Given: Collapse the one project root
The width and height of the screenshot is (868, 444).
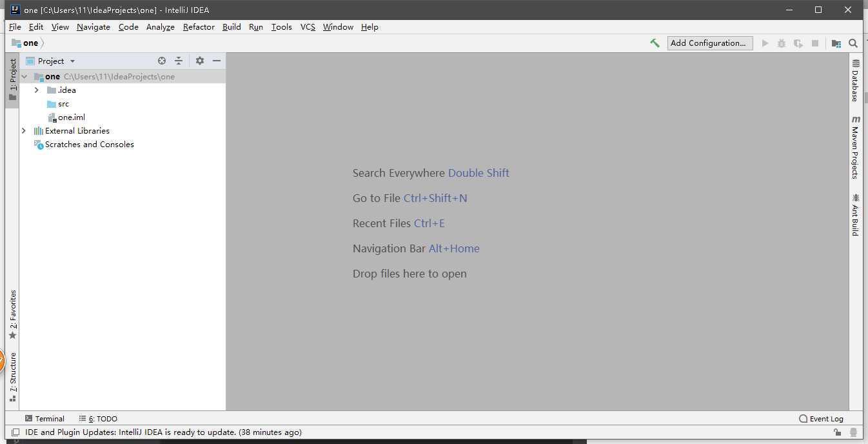Looking at the screenshot, I should pos(25,76).
